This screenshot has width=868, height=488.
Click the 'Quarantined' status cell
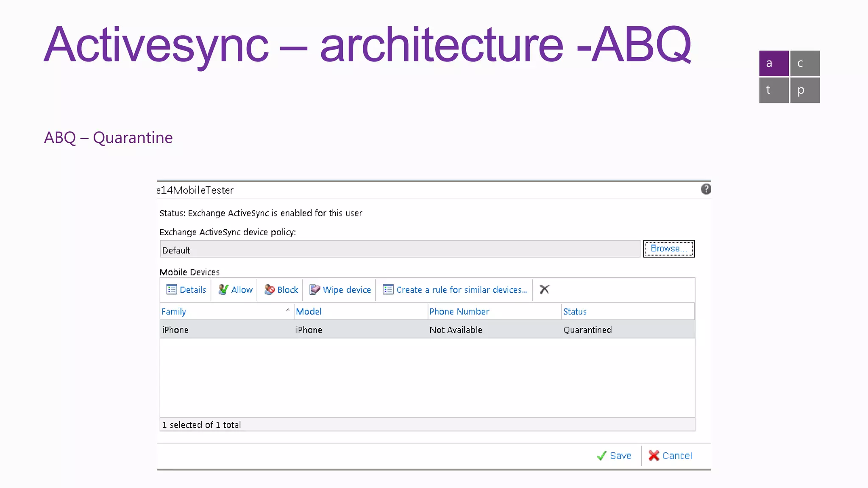(x=587, y=330)
